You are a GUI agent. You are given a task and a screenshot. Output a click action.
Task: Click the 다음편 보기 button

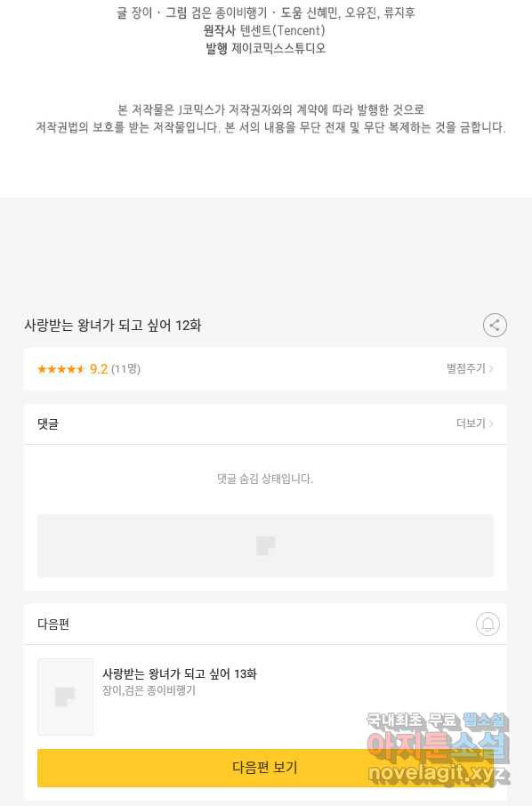point(265,768)
